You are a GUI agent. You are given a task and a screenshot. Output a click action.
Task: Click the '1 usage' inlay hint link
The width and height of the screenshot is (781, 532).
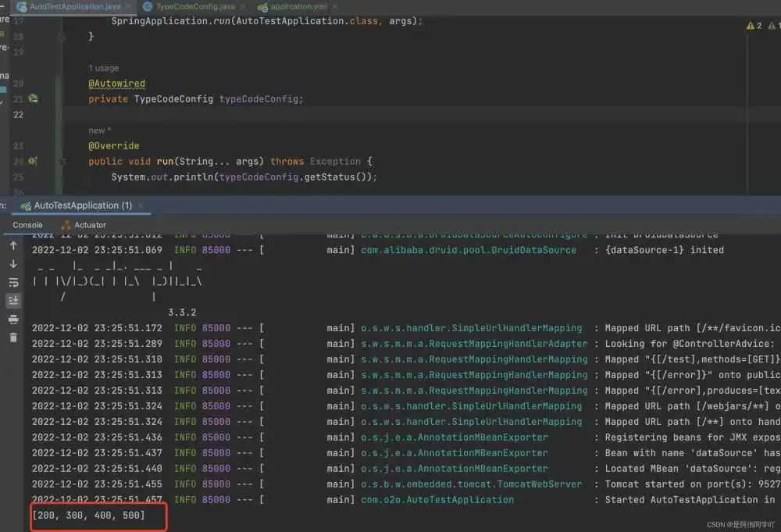[104, 68]
